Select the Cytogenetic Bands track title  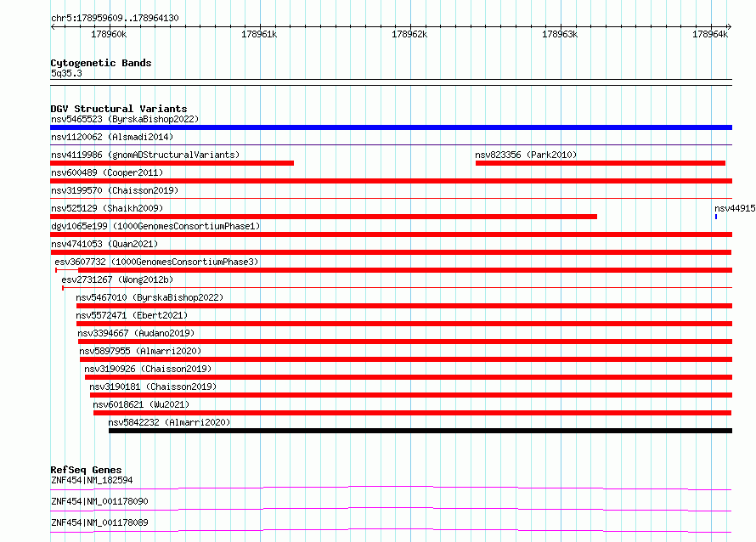(101, 63)
